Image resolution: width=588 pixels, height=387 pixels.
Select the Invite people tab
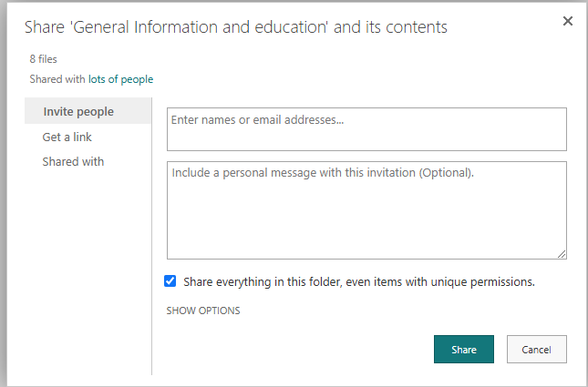78,112
